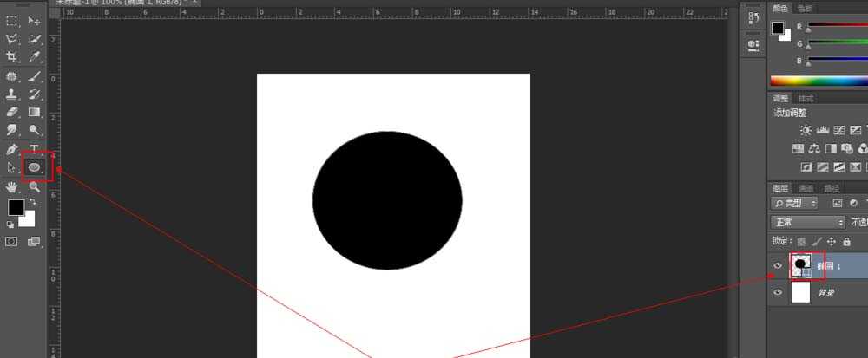This screenshot has width=868, height=358.
Task: Select the Zoom magnifier tool
Action: point(35,186)
